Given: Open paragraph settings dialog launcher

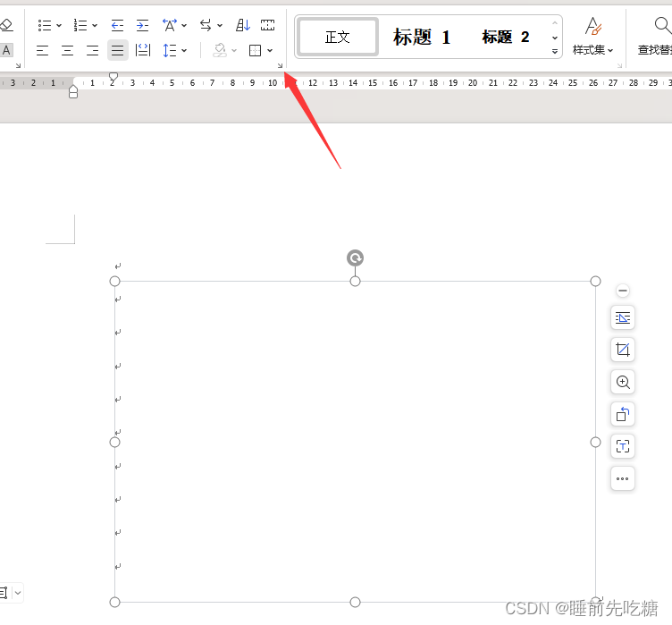Looking at the screenshot, I should (x=280, y=65).
